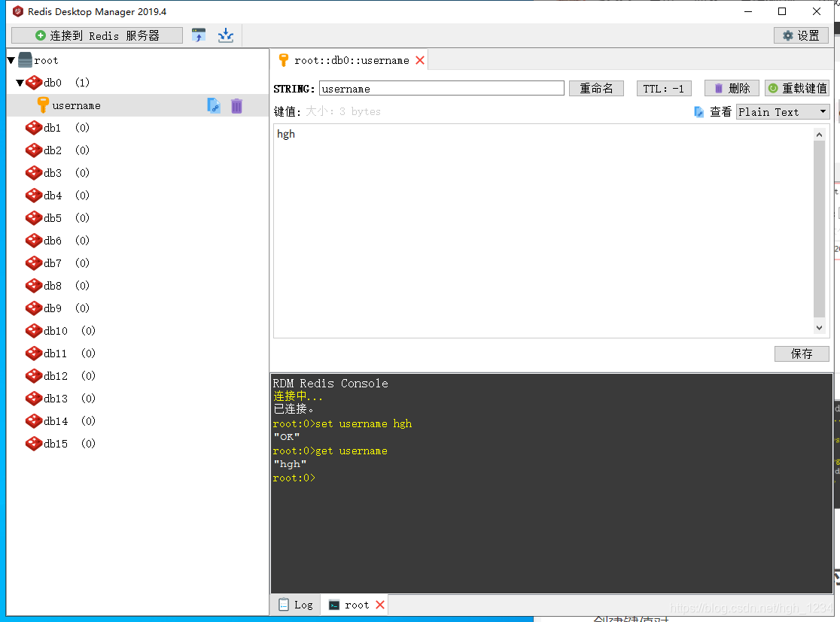The height and width of the screenshot is (622, 840).
Task: Click the db5 database icon
Action: [34, 218]
